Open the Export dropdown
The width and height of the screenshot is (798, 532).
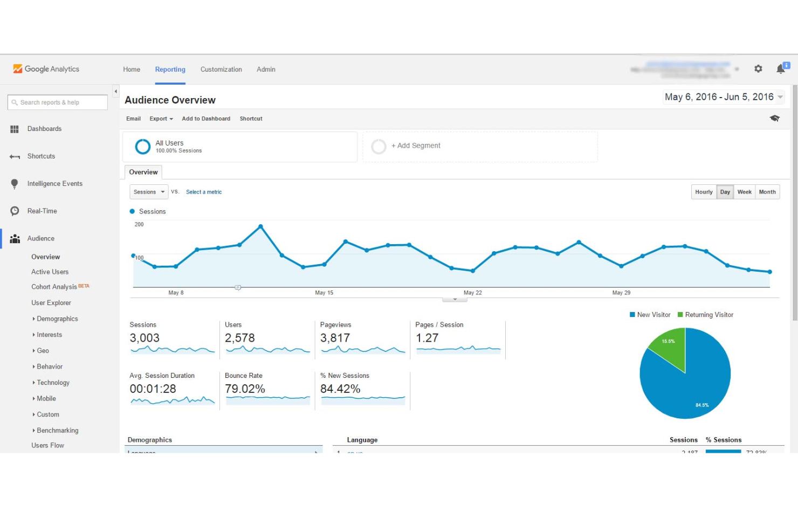[x=161, y=119]
